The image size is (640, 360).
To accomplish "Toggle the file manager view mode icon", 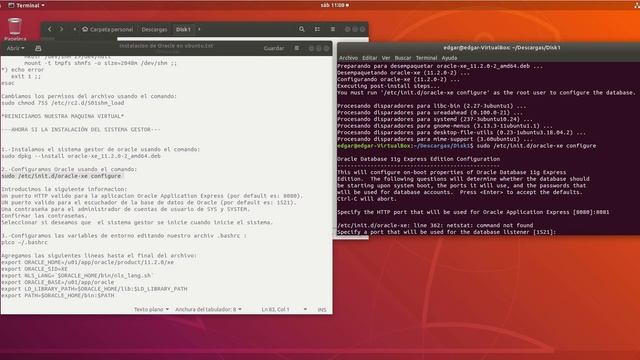I will (317, 29).
